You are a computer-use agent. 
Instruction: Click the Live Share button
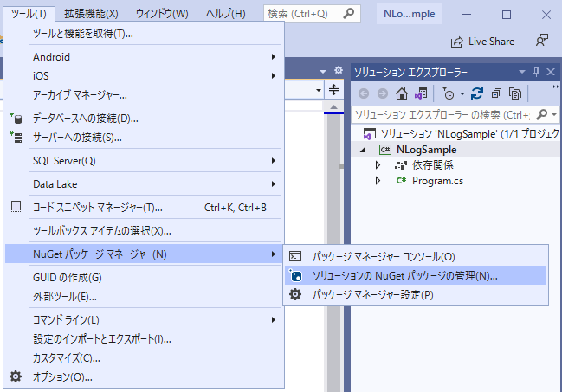pyautogui.click(x=482, y=42)
